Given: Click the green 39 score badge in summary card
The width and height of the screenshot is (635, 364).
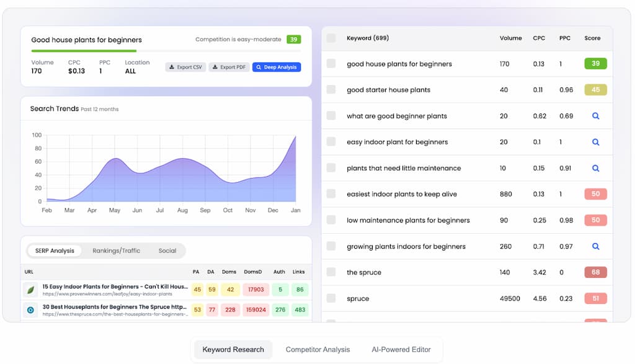Looking at the screenshot, I should [x=293, y=39].
